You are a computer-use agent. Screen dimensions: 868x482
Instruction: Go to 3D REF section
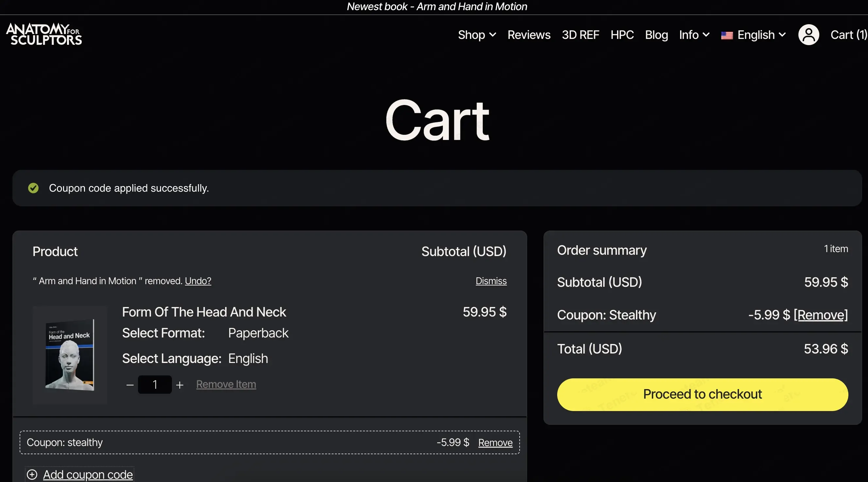point(581,35)
